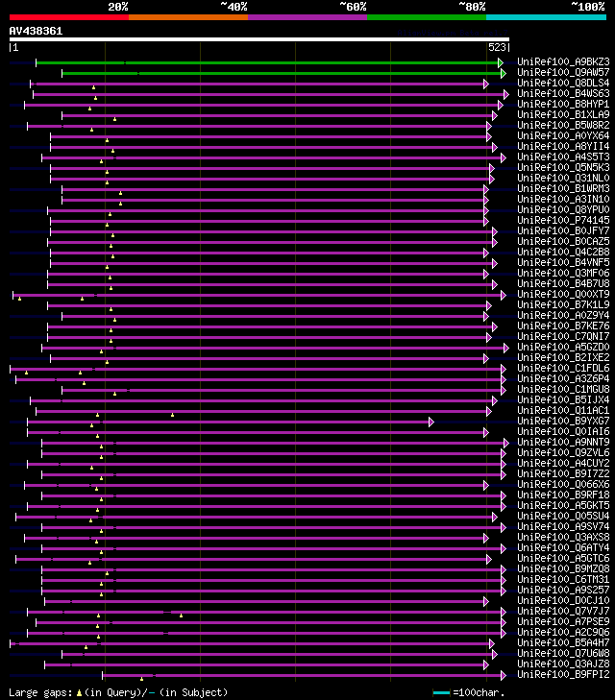This screenshot has width=615, height=700.
Task: Click the orange 40% identity color bar
Action: 188,17
